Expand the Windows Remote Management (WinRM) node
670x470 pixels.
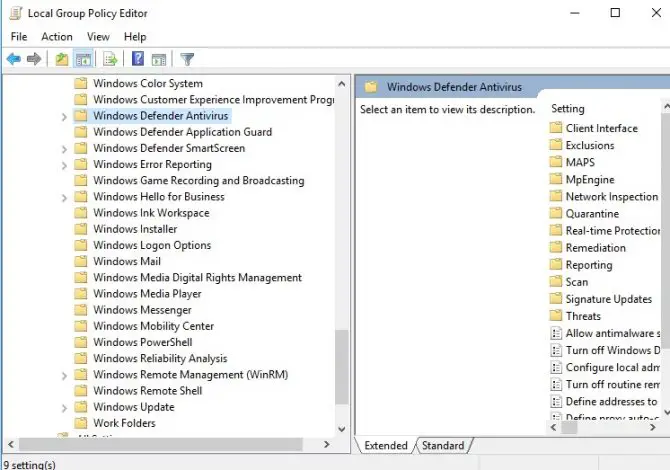click(64, 375)
